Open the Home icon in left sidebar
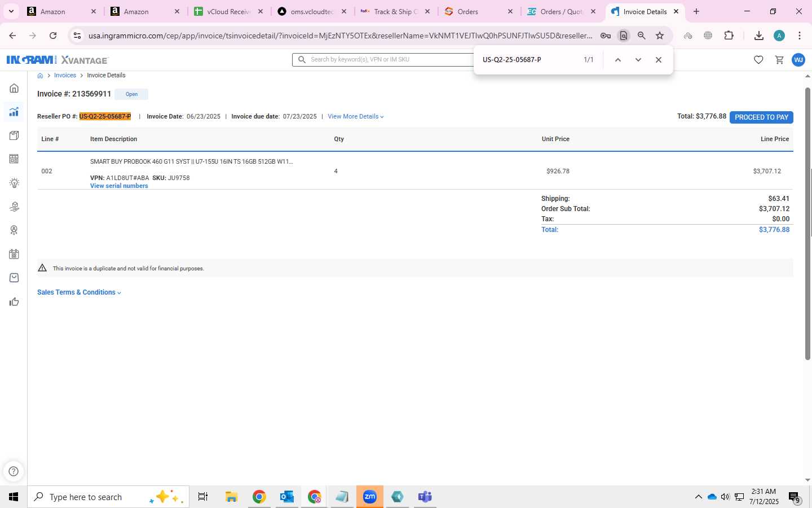 click(14, 88)
